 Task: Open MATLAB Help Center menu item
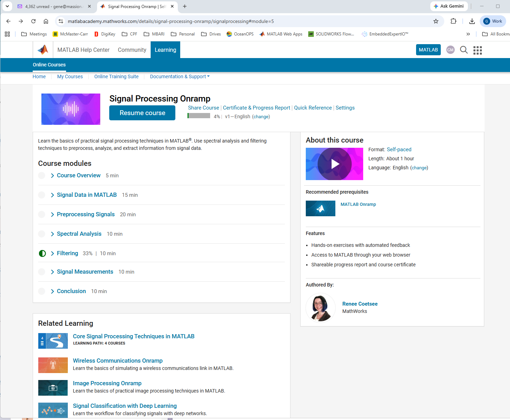click(x=83, y=50)
